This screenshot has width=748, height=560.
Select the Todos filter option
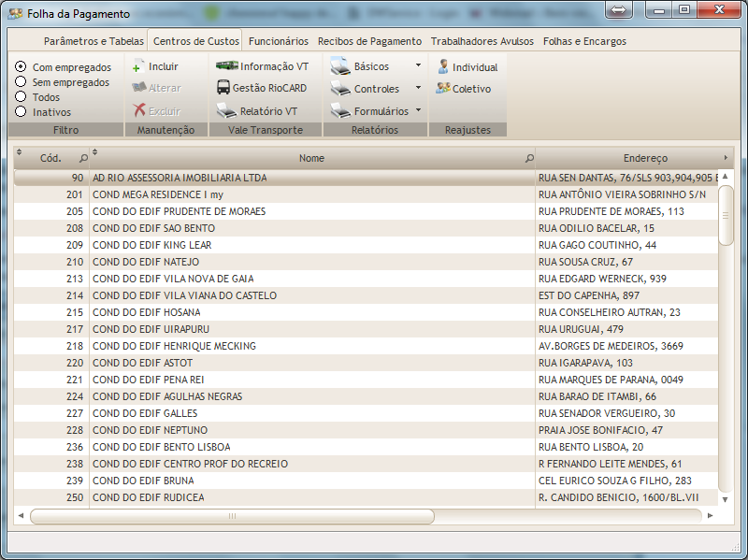(21, 97)
